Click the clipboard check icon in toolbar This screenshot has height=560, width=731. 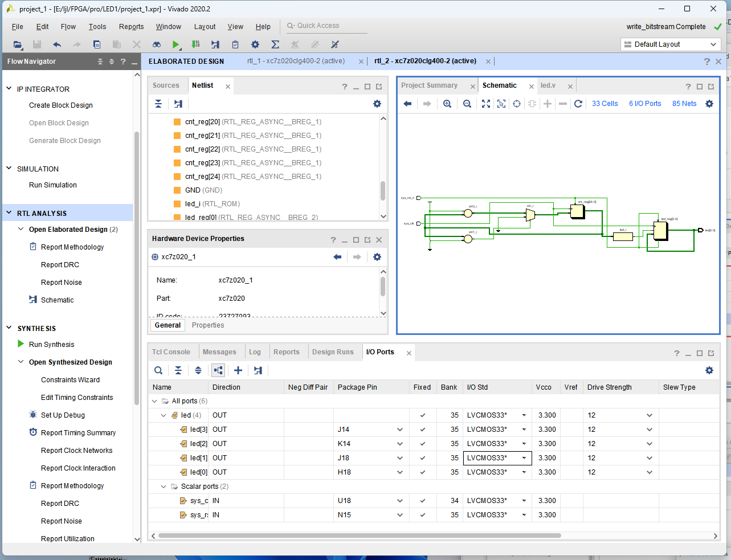(235, 44)
